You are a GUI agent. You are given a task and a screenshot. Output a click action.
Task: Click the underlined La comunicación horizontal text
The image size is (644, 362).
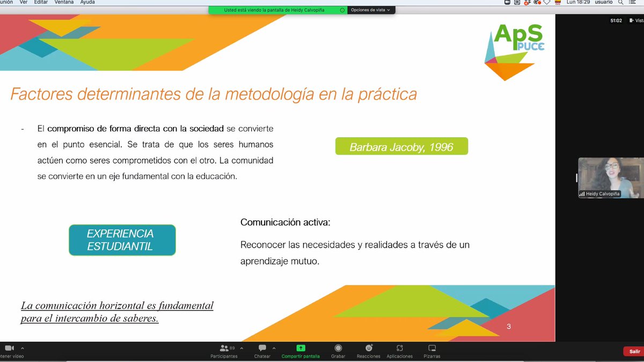coord(117,312)
